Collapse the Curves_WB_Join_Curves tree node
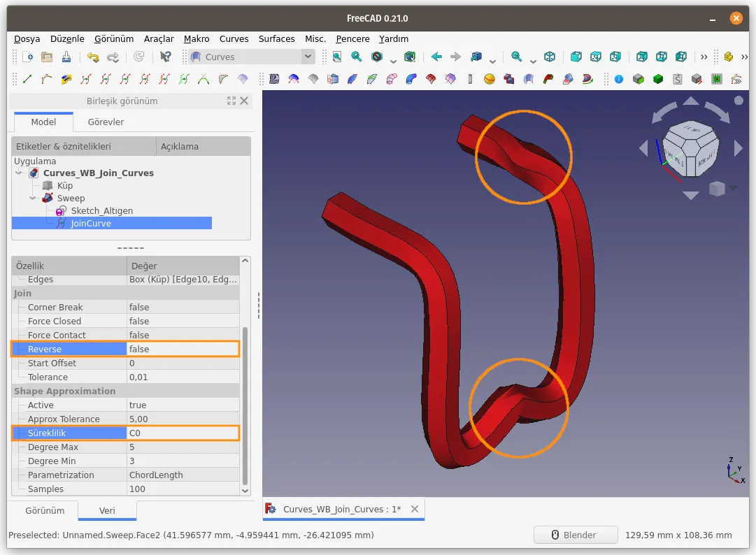Screen dimensions: 756x555 19,173
